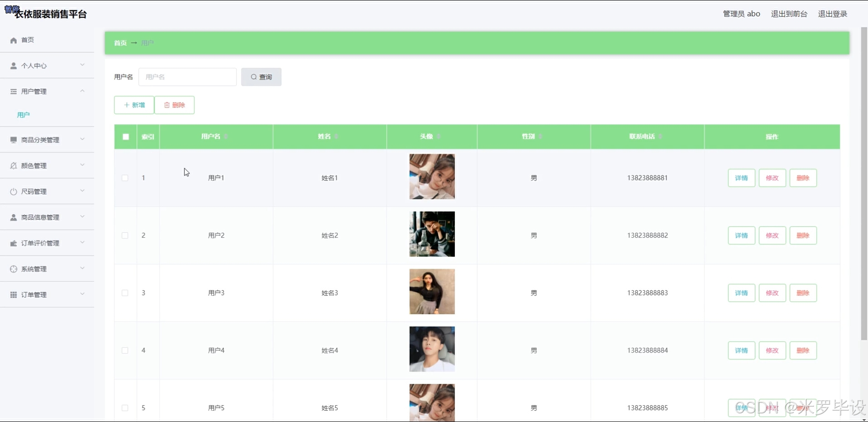Click 首页 in the breadcrumb bar

pos(120,43)
